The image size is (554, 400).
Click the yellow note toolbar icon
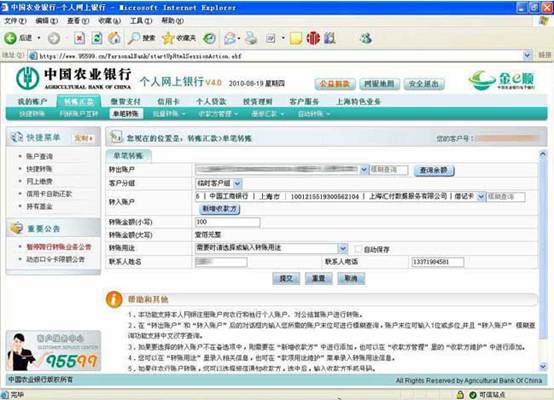click(296, 38)
